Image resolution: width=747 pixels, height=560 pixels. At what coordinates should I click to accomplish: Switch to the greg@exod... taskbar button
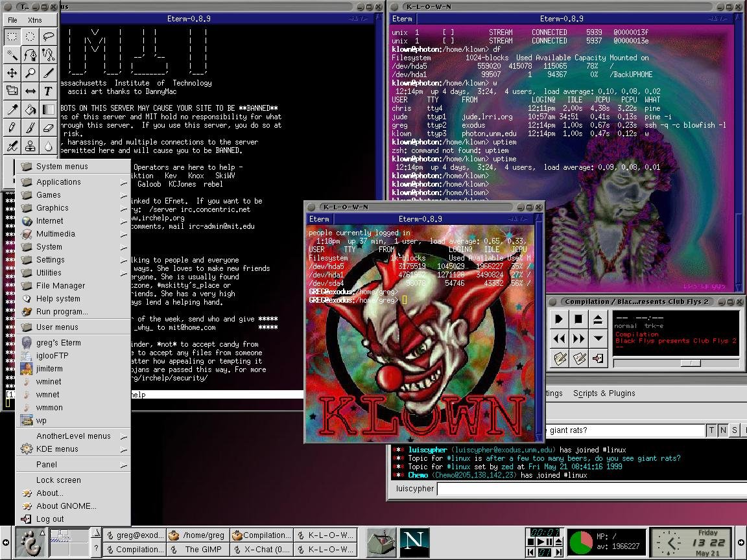[x=134, y=535]
